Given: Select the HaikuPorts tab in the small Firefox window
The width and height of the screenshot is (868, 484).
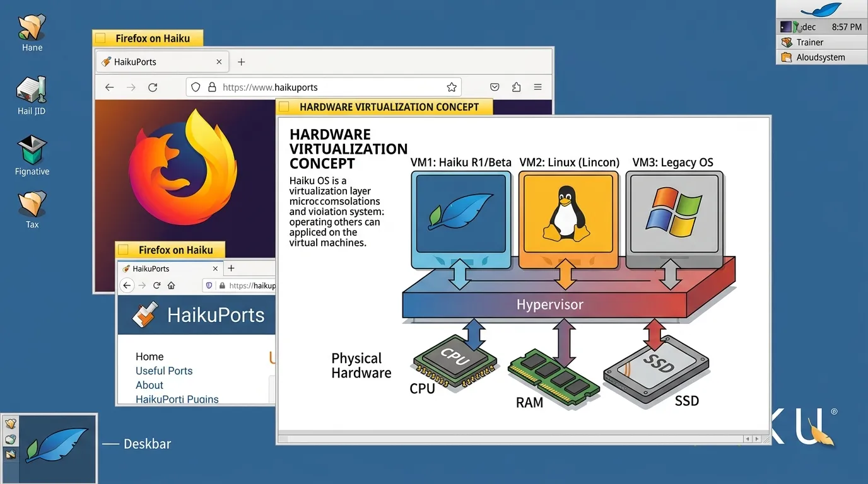Looking at the screenshot, I should point(170,268).
